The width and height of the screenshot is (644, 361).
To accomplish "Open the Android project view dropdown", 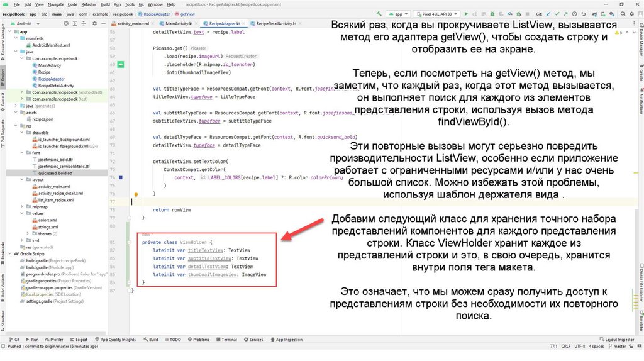I will (28, 23).
